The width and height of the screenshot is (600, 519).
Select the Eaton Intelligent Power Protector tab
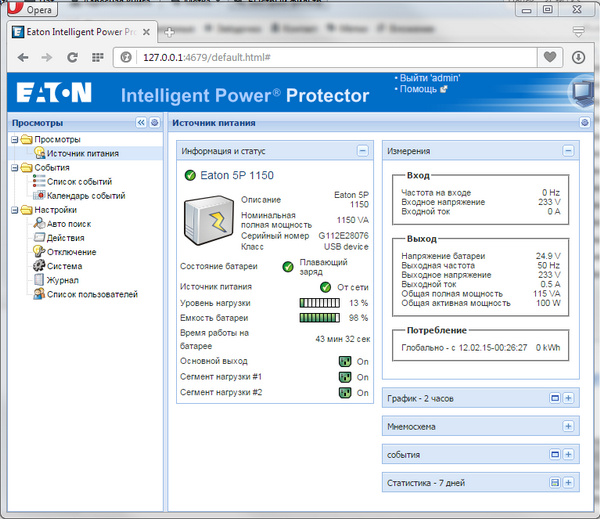point(82,32)
